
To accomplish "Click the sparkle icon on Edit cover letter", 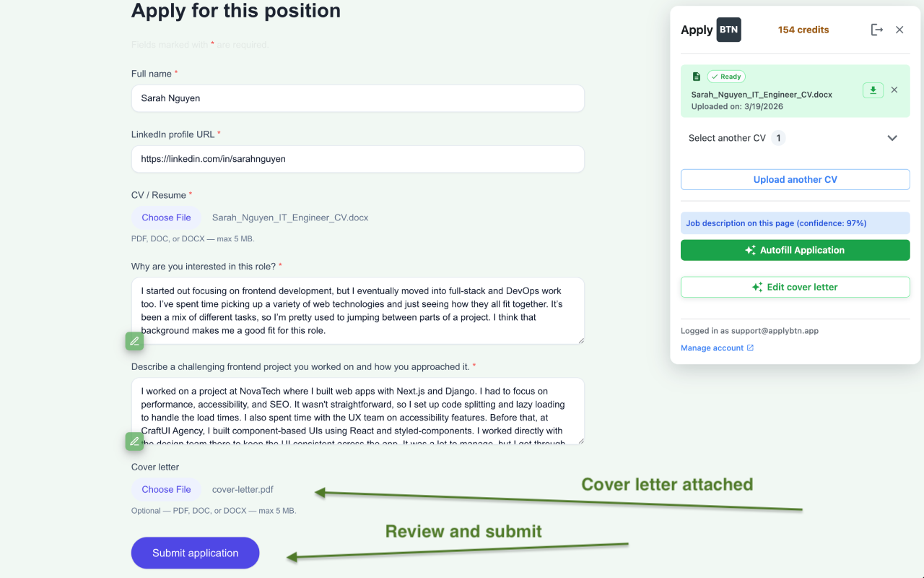I will click(757, 287).
